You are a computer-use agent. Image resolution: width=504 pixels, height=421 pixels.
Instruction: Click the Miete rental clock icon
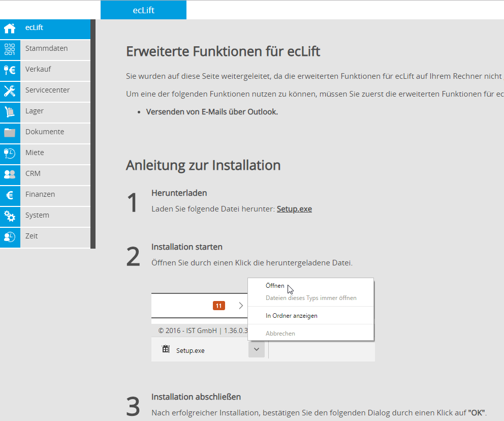tap(10, 154)
